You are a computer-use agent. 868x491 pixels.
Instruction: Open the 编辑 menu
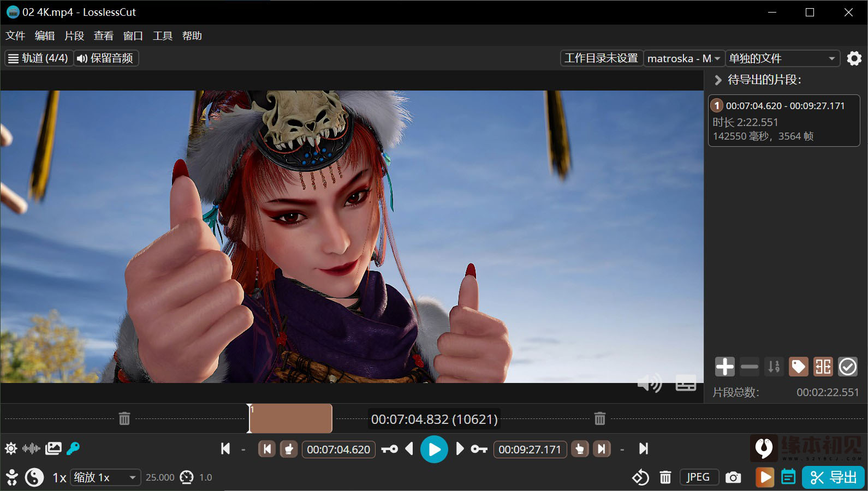click(x=45, y=35)
